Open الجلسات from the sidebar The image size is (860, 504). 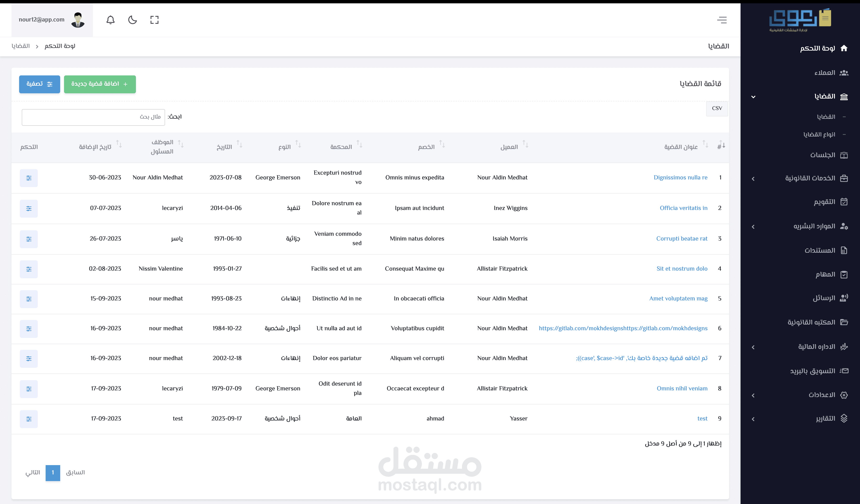(x=822, y=155)
